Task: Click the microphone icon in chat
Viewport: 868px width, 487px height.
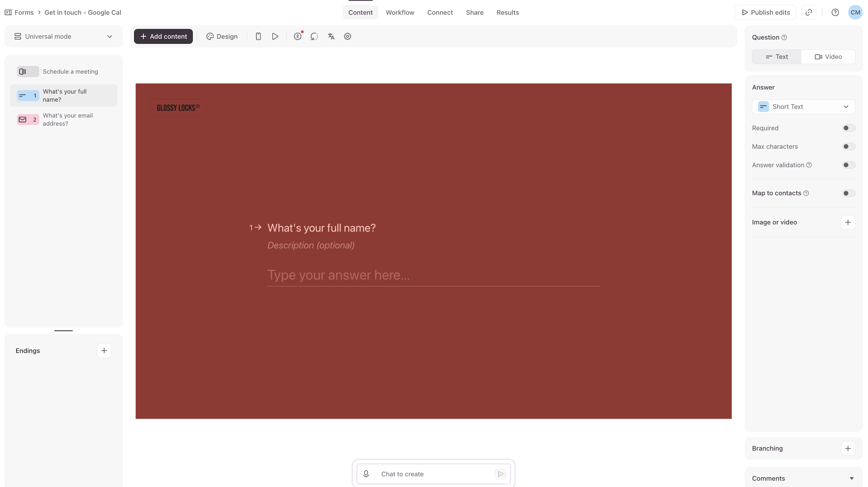Action: (366, 474)
